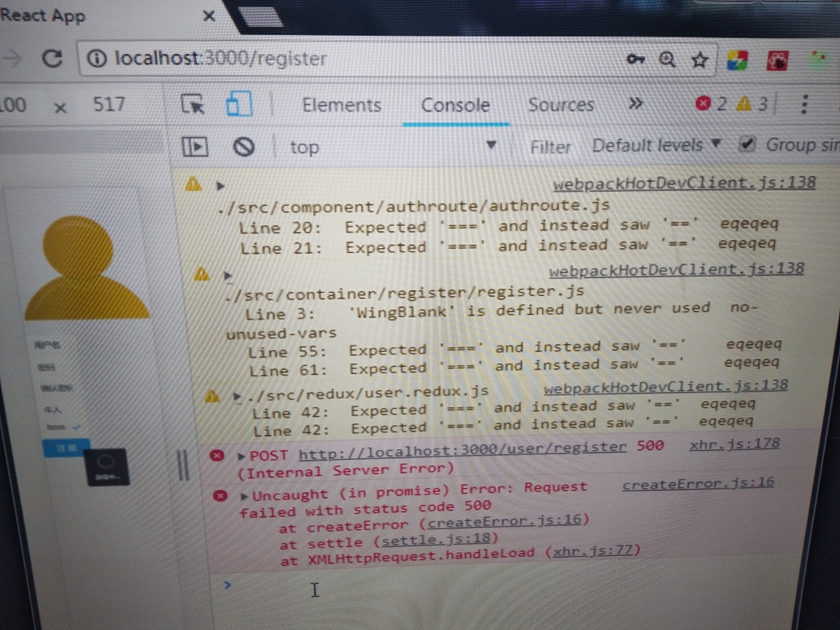Viewport: 840px width, 630px height.
Task: Open the localhost:3000/user/register URL link
Action: coord(462,451)
